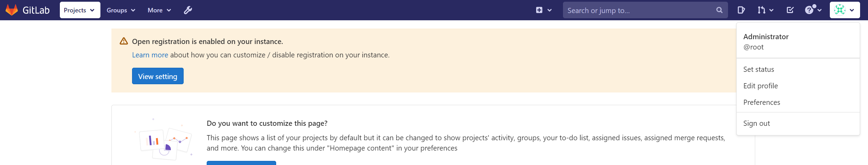
Task: Click the magnifier icon in search bar
Action: (719, 10)
